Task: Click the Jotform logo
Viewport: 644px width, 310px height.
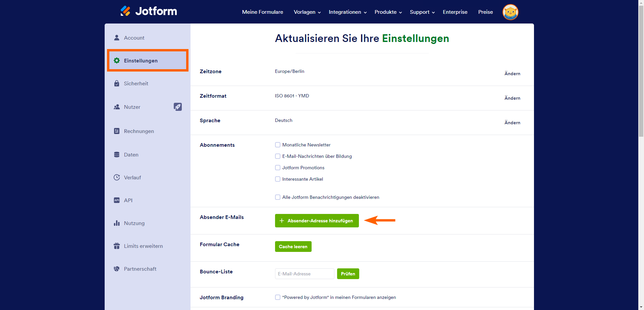Action: [x=149, y=11]
